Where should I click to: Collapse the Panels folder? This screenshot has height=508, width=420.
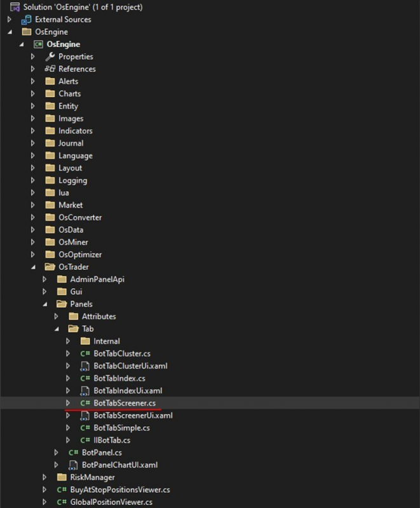(x=45, y=304)
